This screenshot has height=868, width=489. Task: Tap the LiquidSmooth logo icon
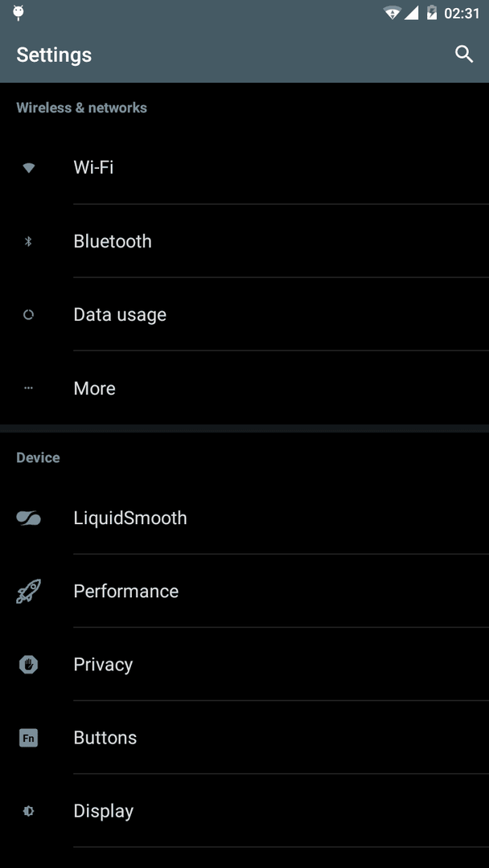click(29, 518)
